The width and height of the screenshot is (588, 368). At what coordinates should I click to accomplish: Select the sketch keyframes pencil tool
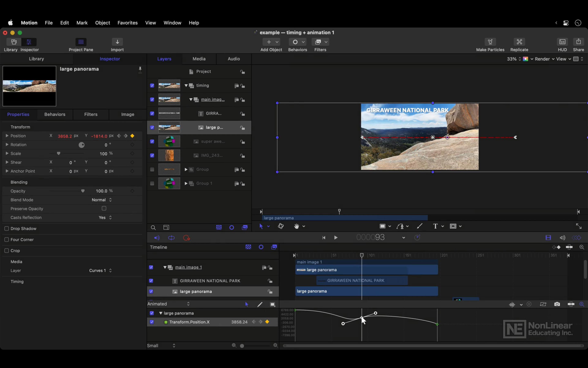coord(260,304)
